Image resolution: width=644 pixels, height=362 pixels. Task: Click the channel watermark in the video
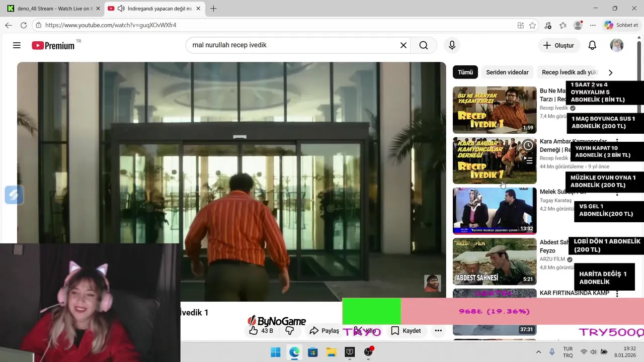(433, 283)
